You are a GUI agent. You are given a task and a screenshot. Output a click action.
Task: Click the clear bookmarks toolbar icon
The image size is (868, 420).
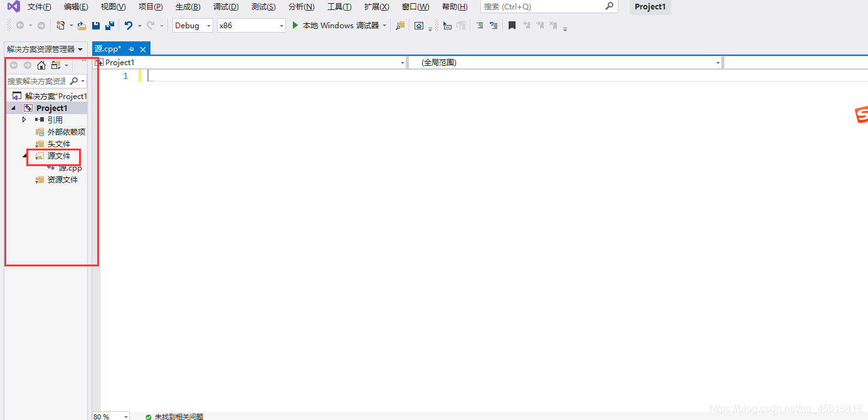[553, 26]
